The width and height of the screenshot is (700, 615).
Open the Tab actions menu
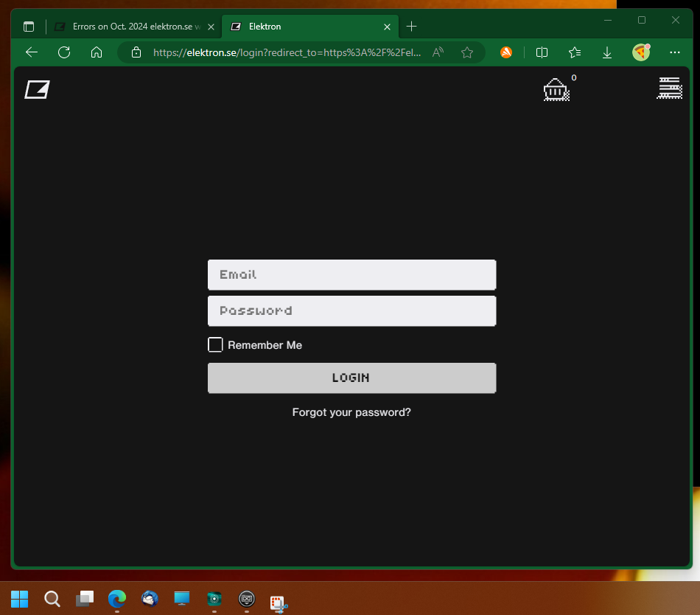(x=29, y=27)
